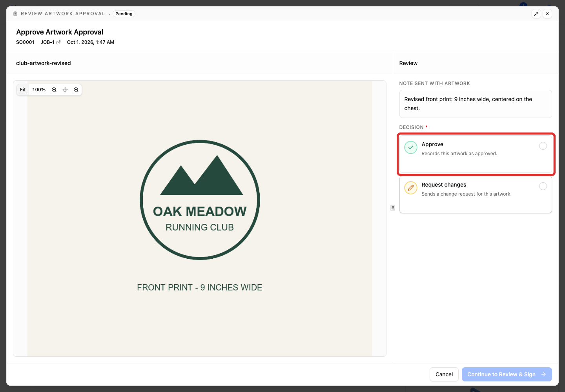
Task: Click the 'Sends a change request' description
Action: (x=467, y=194)
